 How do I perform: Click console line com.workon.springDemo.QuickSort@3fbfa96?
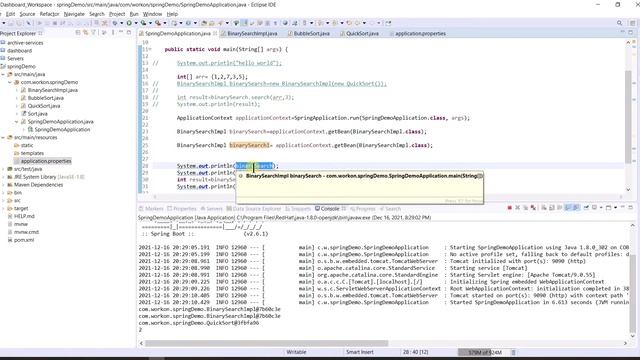tap(199, 323)
